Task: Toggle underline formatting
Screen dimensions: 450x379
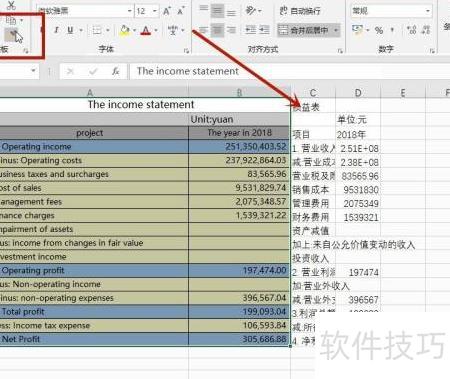Action: pyautogui.click(x=70, y=30)
